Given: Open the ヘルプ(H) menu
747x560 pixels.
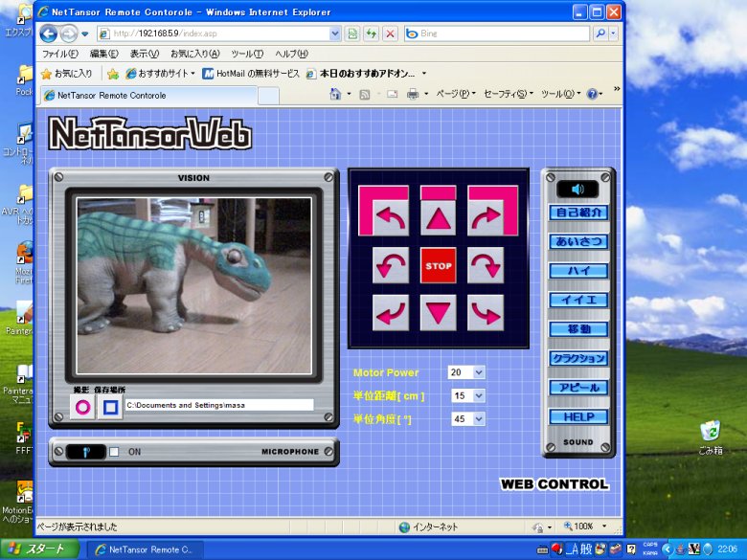Looking at the screenshot, I should (x=291, y=54).
